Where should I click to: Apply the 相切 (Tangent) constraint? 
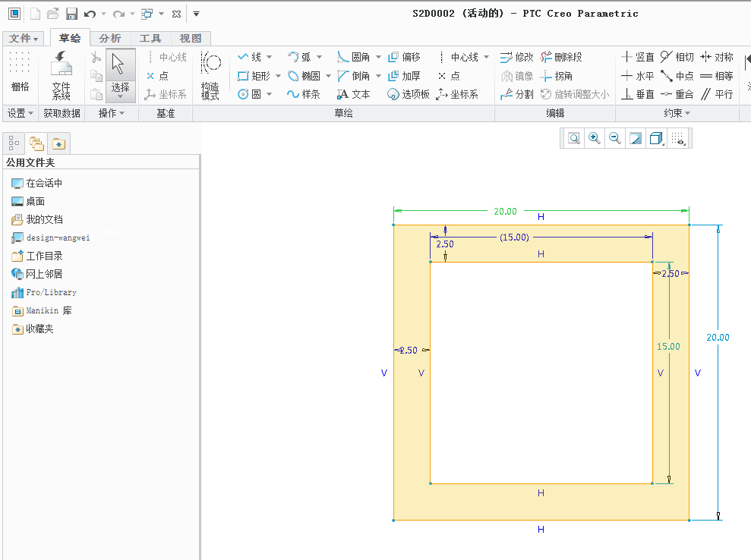[x=677, y=57]
